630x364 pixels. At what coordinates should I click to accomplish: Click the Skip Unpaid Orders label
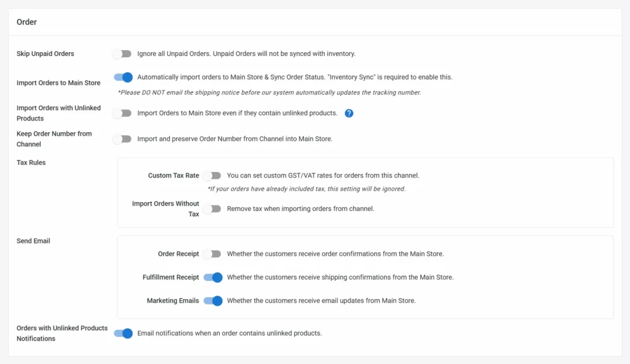(44, 54)
